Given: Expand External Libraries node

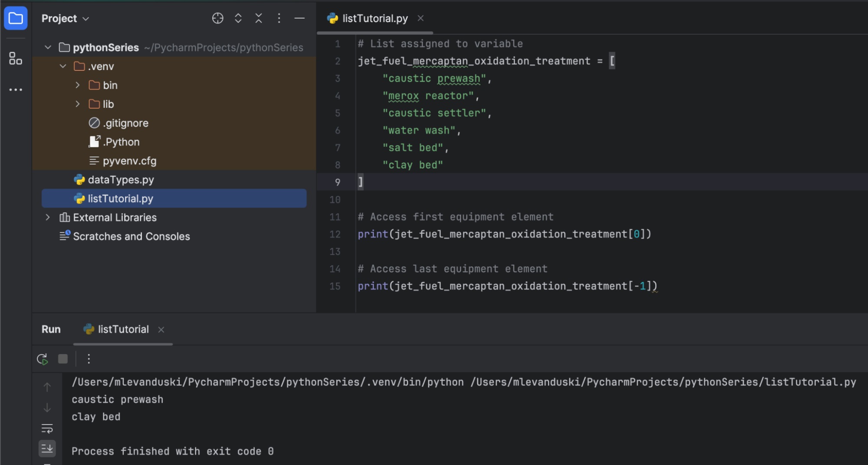Looking at the screenshot, I should click(x=48, y=217).
